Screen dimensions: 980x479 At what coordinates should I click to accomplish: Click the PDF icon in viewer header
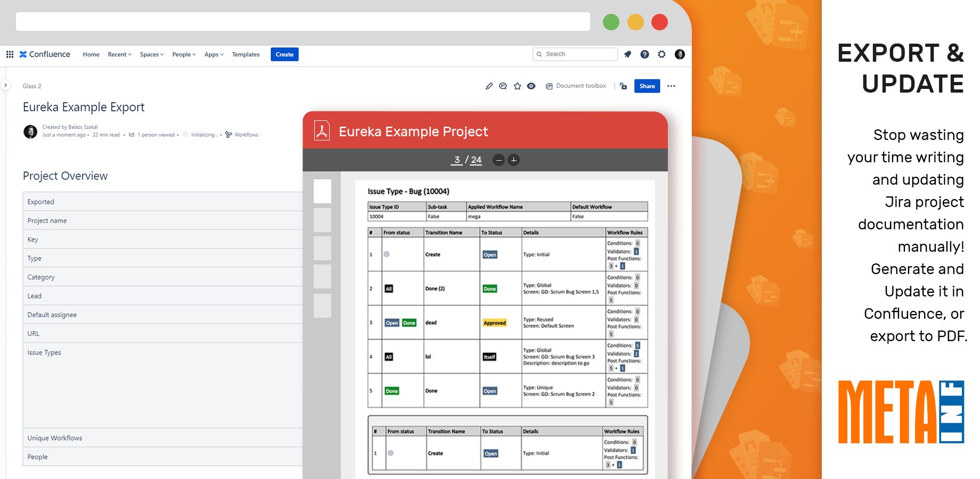[322, 130]
